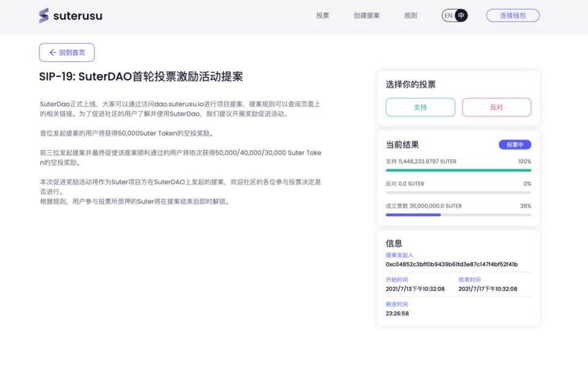The height and width of the screenshot is (375, 588).
Task: Click the 连接钱包 connect wallet button
Action: [513, 15]
